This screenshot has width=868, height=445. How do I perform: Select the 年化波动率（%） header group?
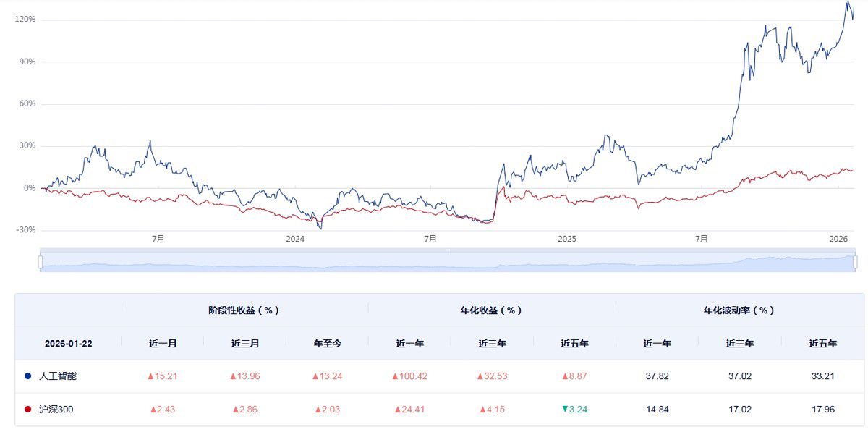pos(739,310)
